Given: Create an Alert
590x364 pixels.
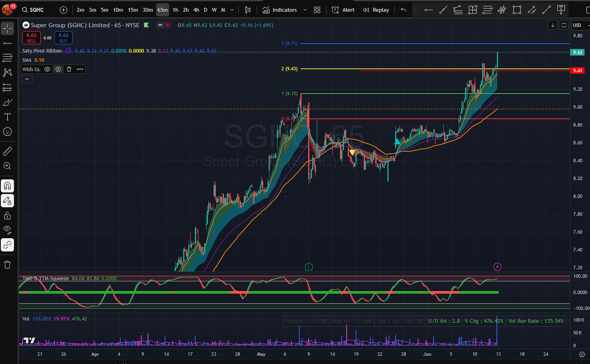Looking at the screenshot, I should point(343,10).
